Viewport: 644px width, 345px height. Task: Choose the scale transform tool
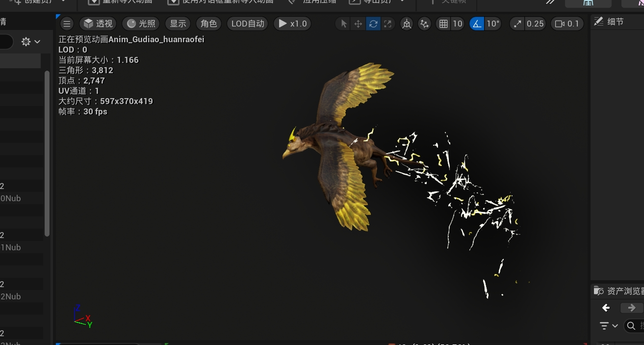[388, 24]
